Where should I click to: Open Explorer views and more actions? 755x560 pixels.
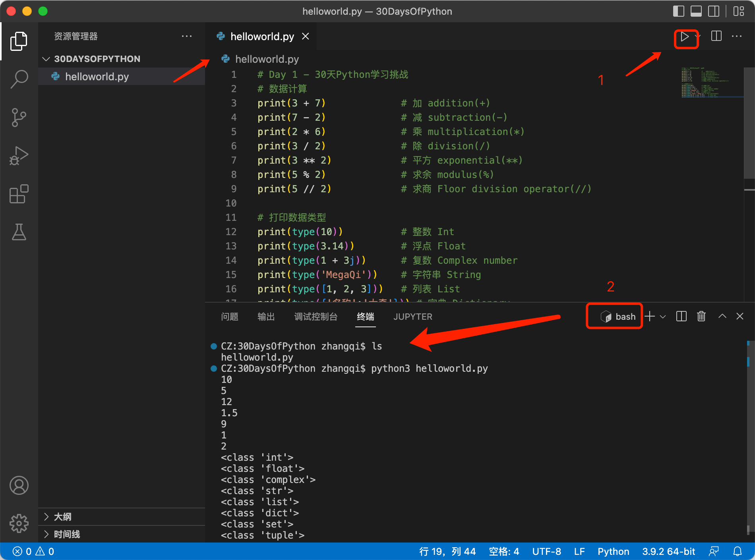tap(187, 36)
